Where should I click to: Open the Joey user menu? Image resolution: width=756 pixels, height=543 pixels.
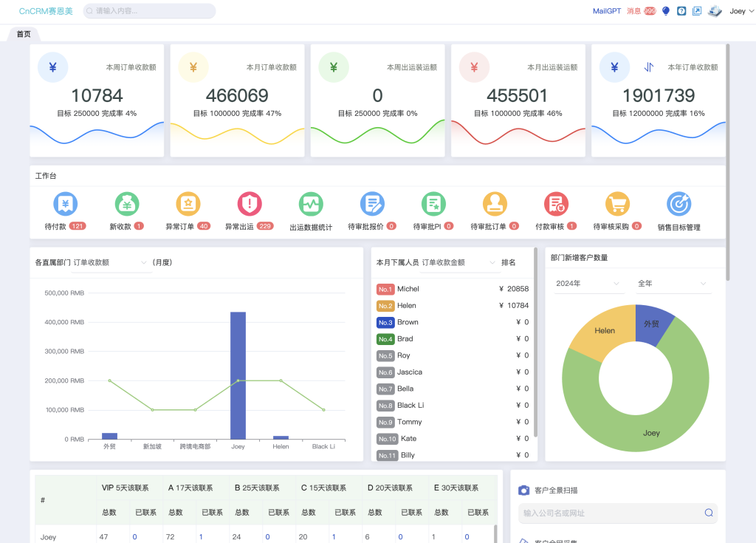coord(741,11)
